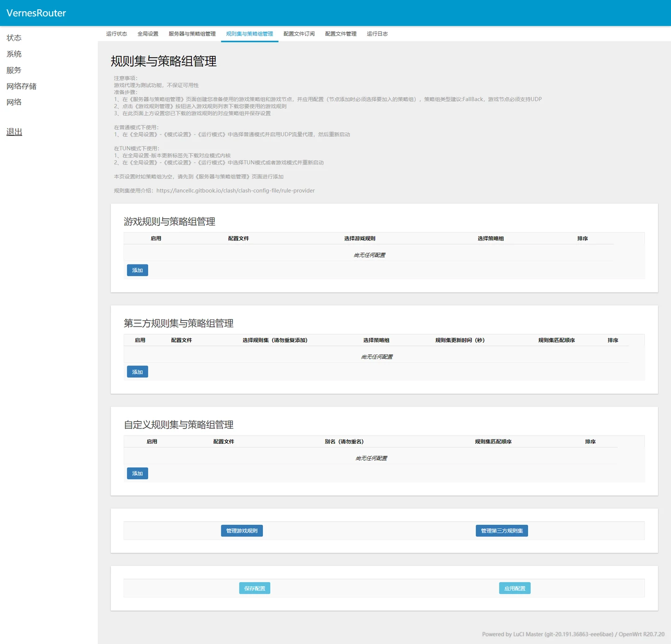Viewport: 671px width, 644px height.
Task: Go to the 配置文件订阅 tab
Action: [x=299, y=34]
